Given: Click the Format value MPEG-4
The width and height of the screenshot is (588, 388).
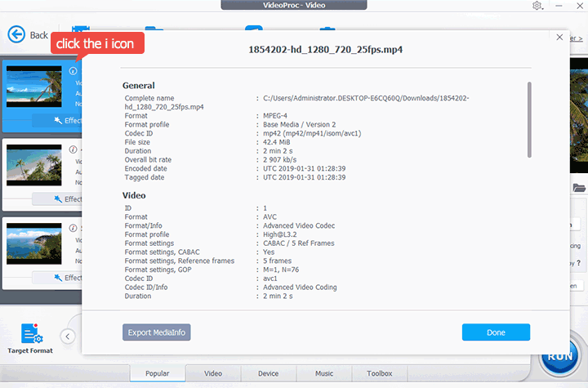Looking at the screenshot, I should click(275, 116).
